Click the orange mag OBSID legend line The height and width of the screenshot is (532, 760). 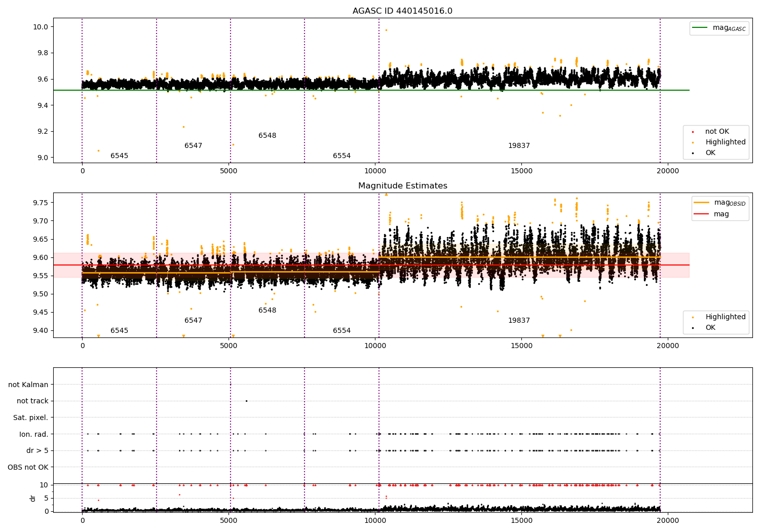(x=701, y=203)
